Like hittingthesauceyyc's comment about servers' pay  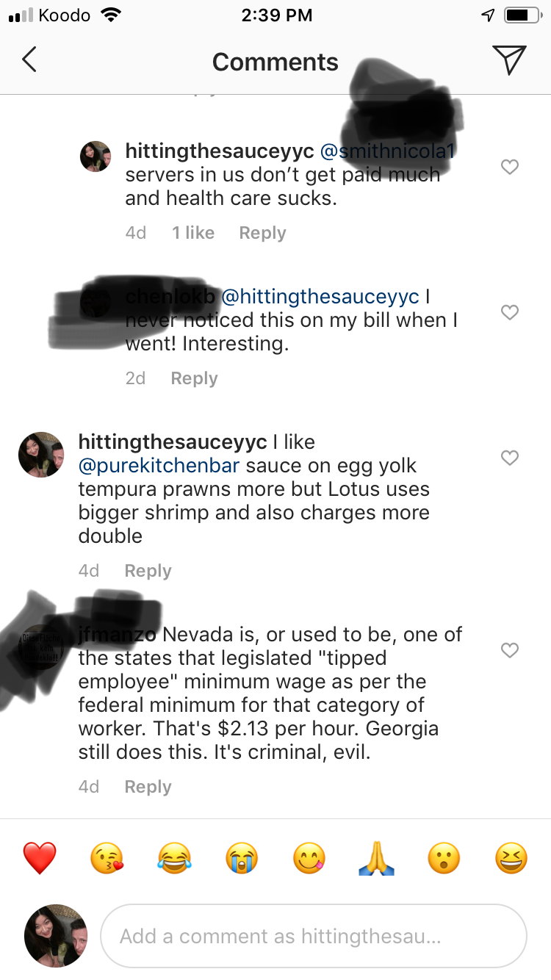pos(510,167)
